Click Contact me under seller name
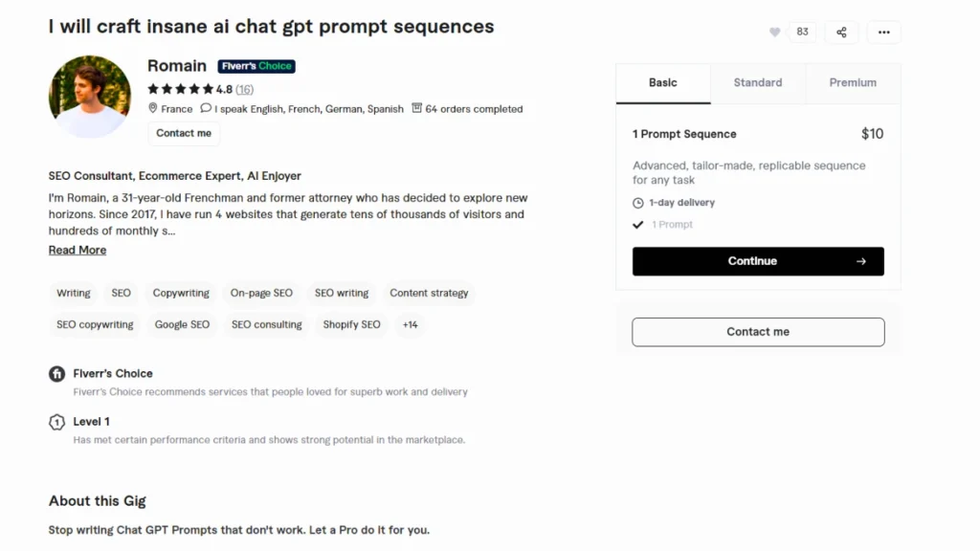The height and width of the screenshot is (551, 980). tap(184, 134)
